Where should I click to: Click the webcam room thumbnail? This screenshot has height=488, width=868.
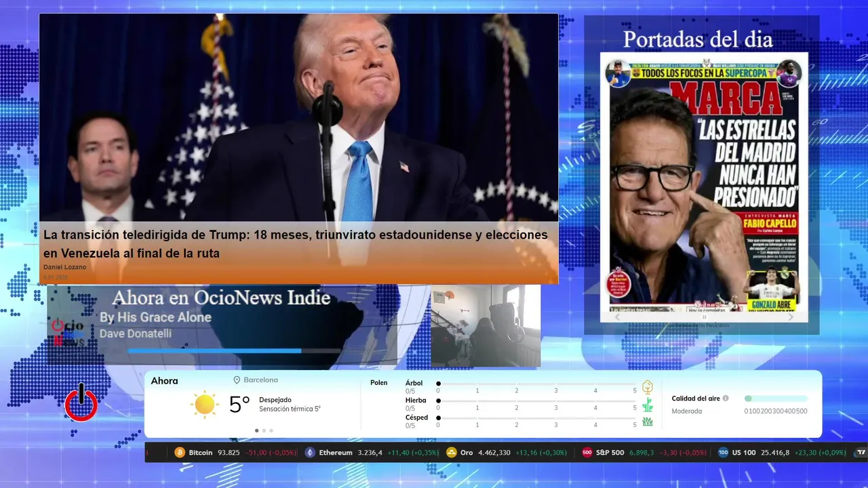pos(486,326)
